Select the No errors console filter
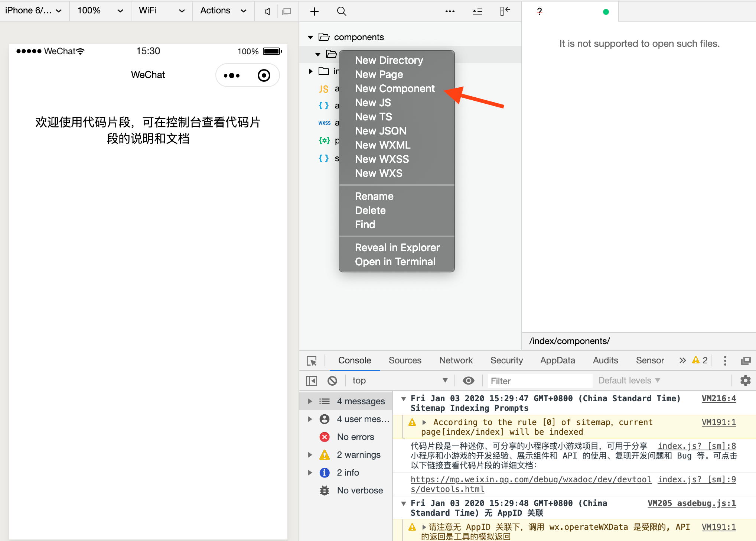 tap(355, 437)
